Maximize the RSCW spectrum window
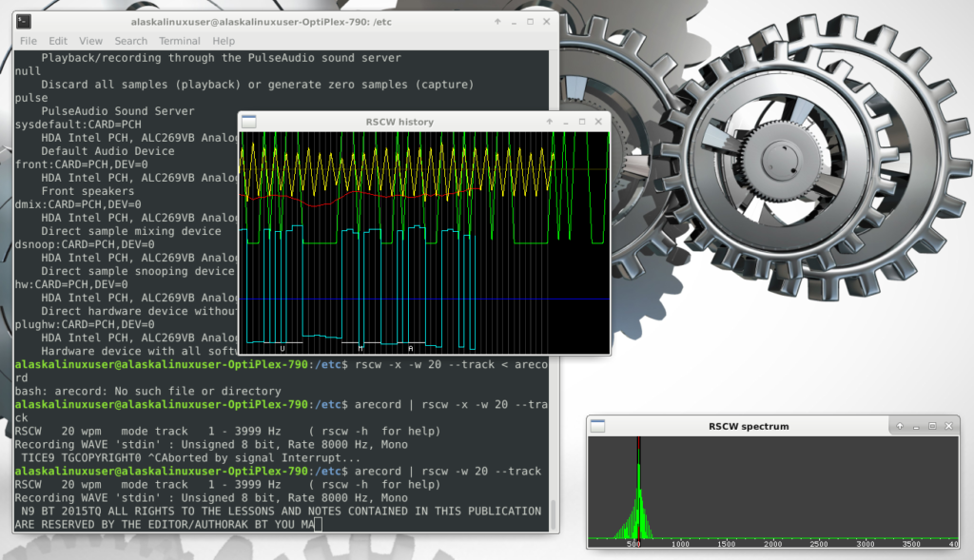974x560 pixels. 932,426
